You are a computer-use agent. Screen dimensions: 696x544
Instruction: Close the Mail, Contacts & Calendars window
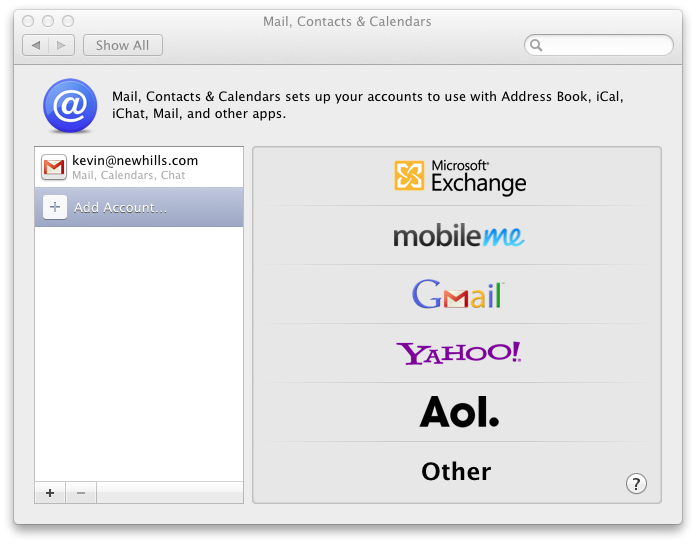tap(28, 21)
